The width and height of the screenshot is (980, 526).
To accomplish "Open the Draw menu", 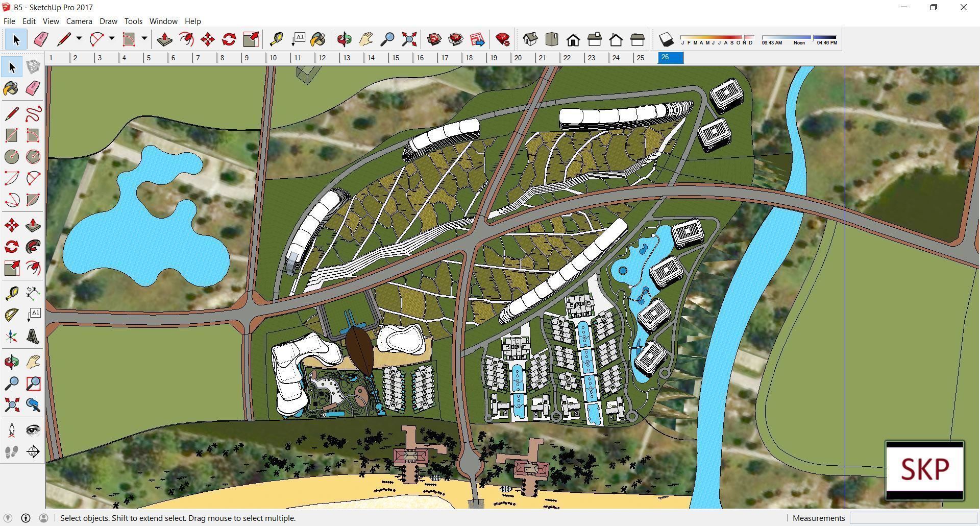I will 108,21.
